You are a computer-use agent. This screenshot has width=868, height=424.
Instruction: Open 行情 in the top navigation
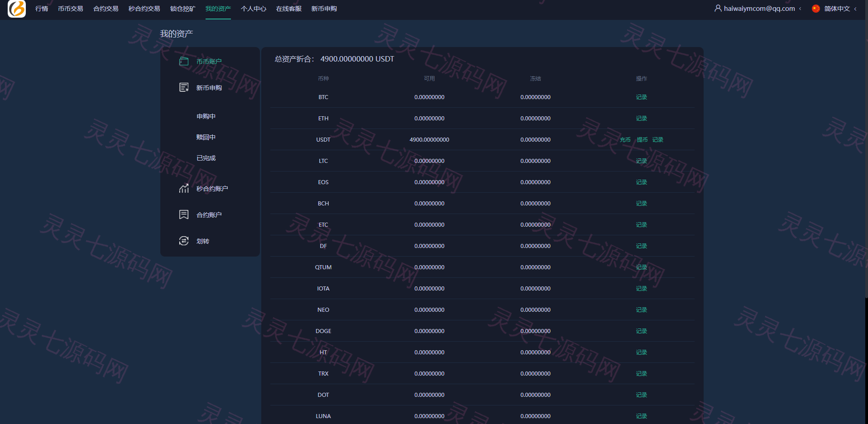point(42,9)
